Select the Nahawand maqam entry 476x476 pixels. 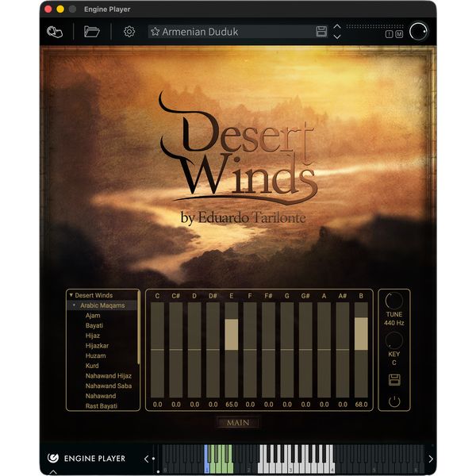click(101, 396)
